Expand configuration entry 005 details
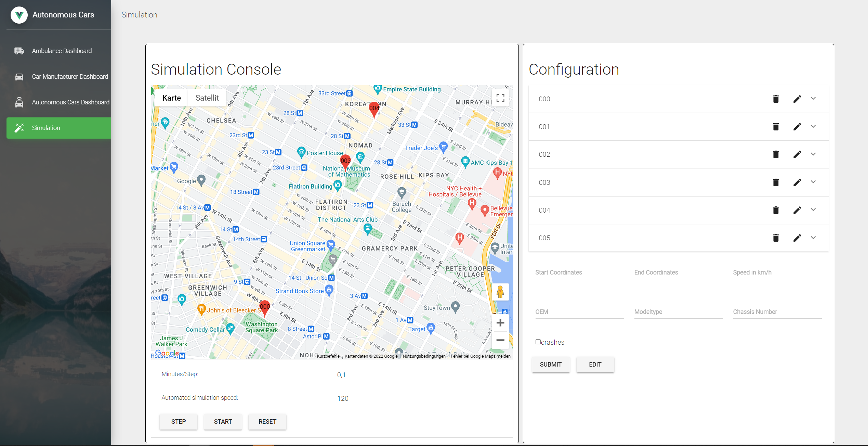Image resolution: width=868 pixels, height=446 pixels. pos(813,238)
